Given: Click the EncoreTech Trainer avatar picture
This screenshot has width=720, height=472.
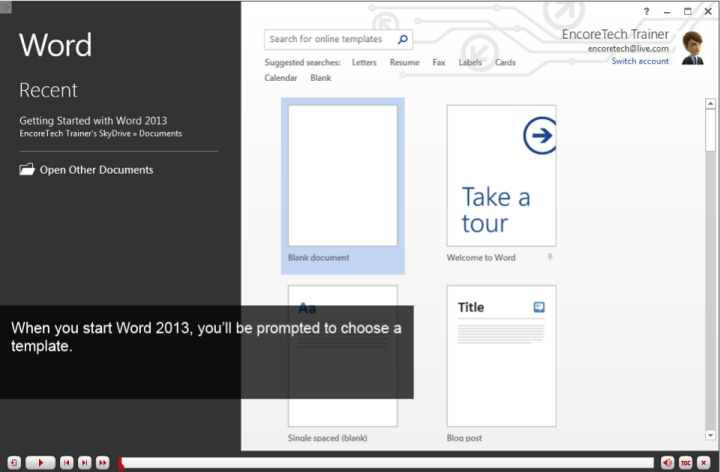Looking at the screenshot, I should (692, 48).
